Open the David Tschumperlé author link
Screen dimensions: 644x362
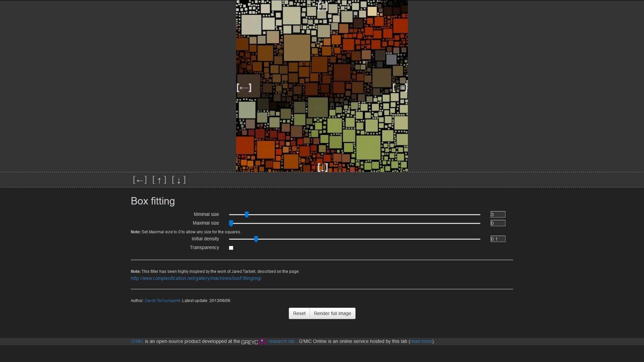[162, 301]
